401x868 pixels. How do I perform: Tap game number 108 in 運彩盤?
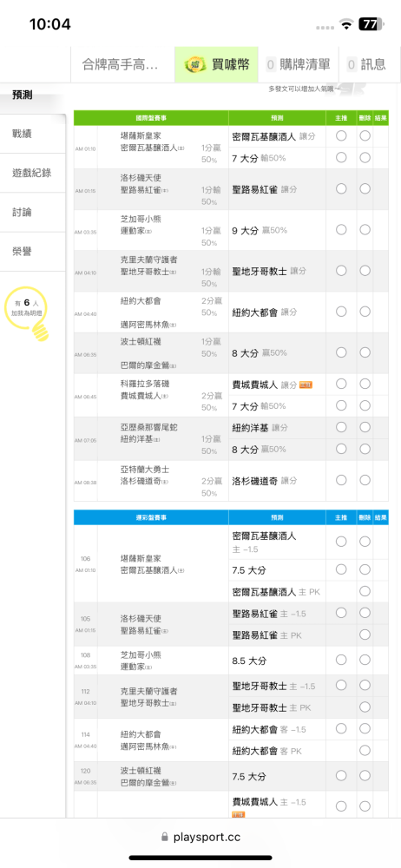tap(86, 654)
